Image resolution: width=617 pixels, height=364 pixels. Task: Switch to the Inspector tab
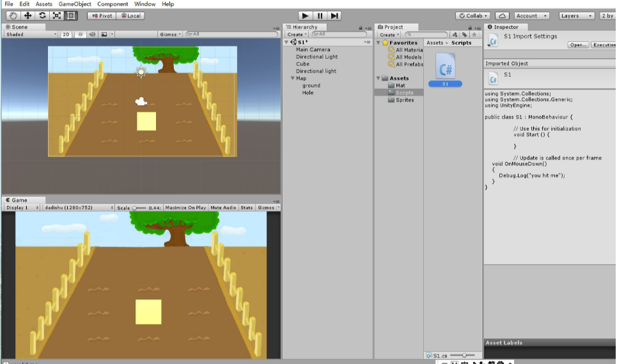coord(506,27)
